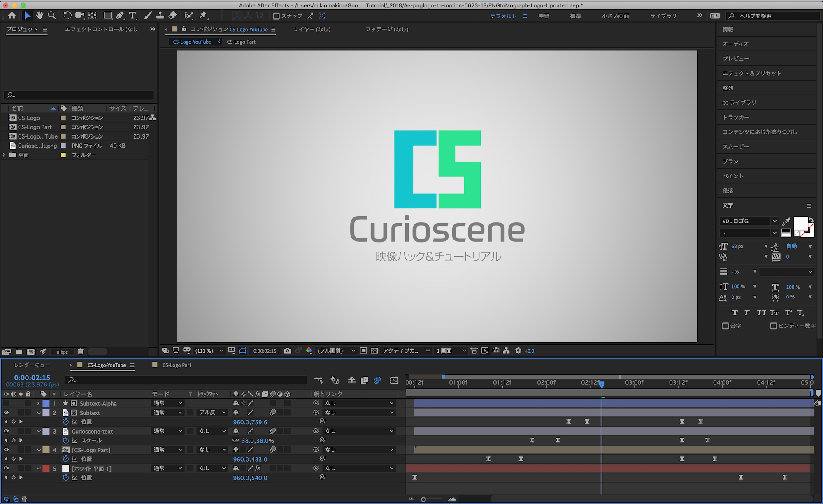
Task: Click the snapshot camera icon
Action: (x=287, y=351)
